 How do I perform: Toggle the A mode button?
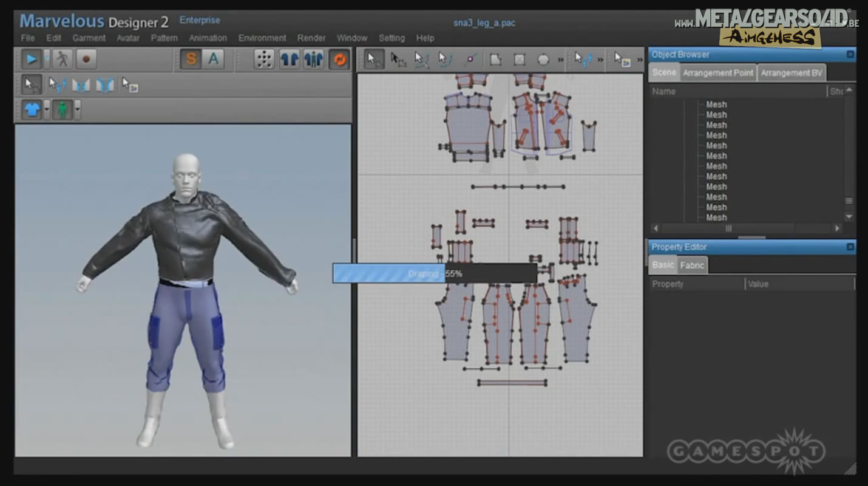(x=213, y=59)
